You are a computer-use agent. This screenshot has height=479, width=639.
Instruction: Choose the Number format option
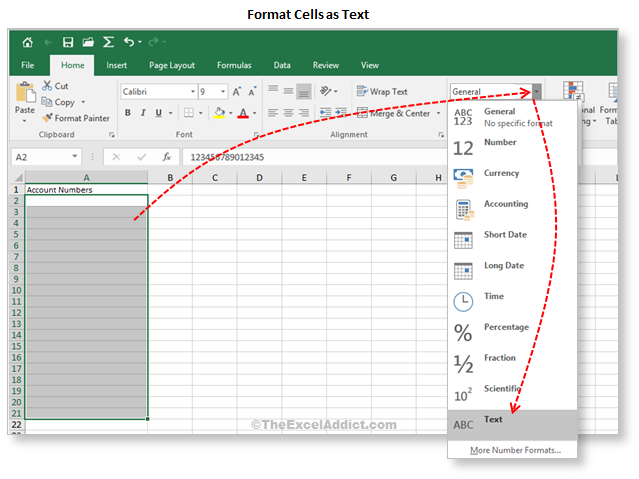coord(512,148)
